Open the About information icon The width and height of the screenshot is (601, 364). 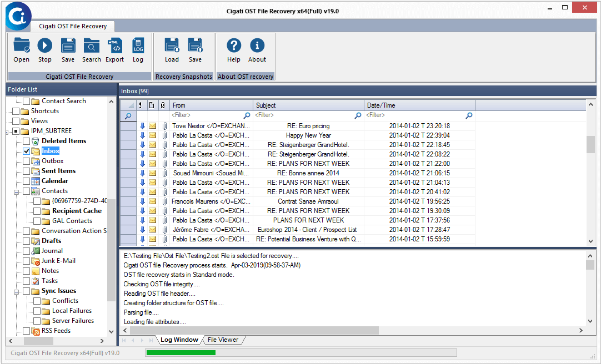[257, 46]
